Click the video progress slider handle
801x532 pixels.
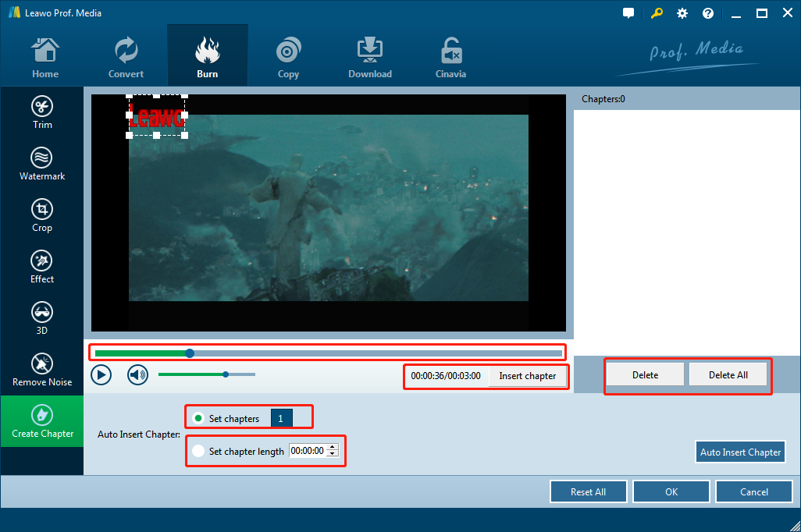(190, 353)
